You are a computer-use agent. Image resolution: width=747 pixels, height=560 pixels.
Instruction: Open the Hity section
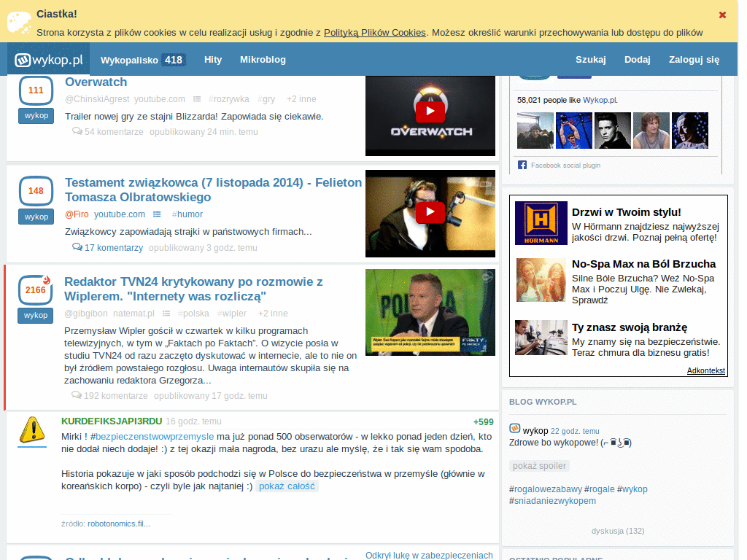(213, 60)
